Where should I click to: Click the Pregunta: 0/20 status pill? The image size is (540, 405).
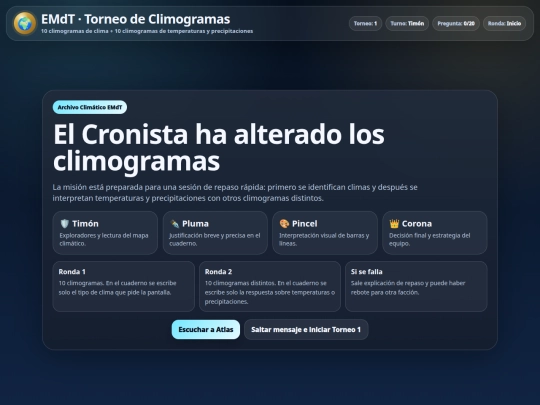(x=456, y=23)
